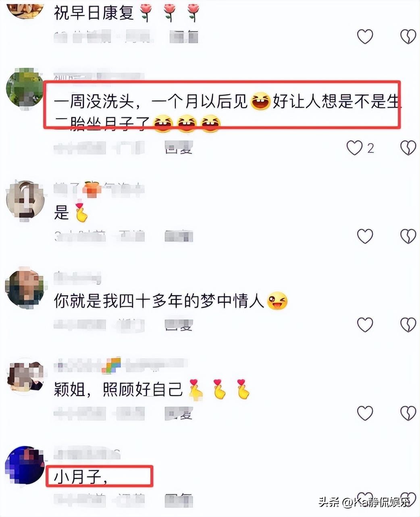This screenshot has width=420, height=517.
Task: Reply to the '梦中情人' comment
Action: click(x=179, y=325)
